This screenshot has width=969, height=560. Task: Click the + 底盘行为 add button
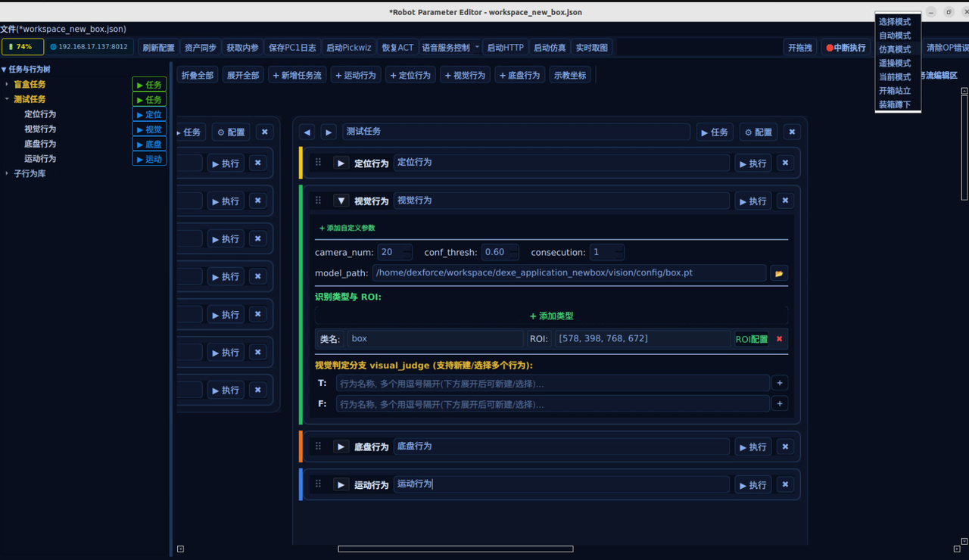(x=520, y=76)
